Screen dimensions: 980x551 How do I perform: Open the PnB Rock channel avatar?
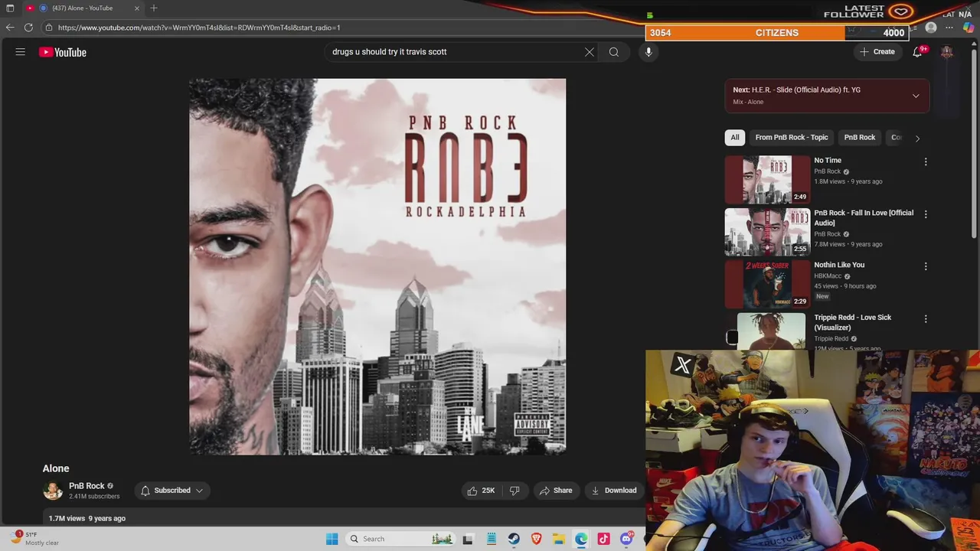53,491
